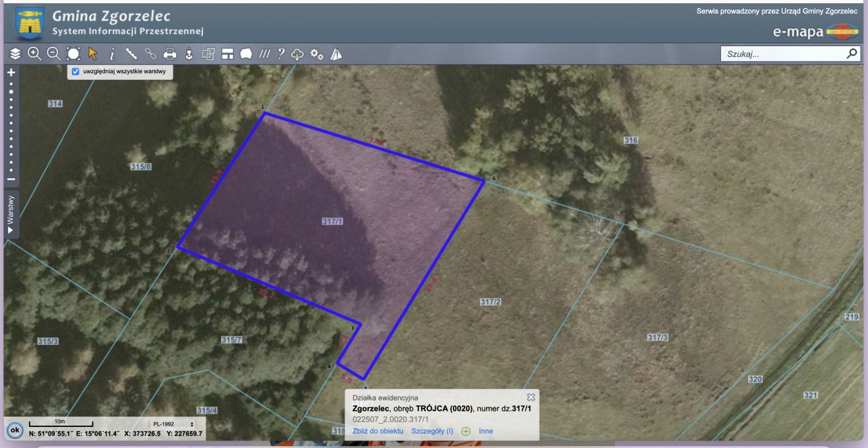This screenshot has width=868, height=448.
Task: Click the minus icon to zoom map out
Action: [11, 180]
